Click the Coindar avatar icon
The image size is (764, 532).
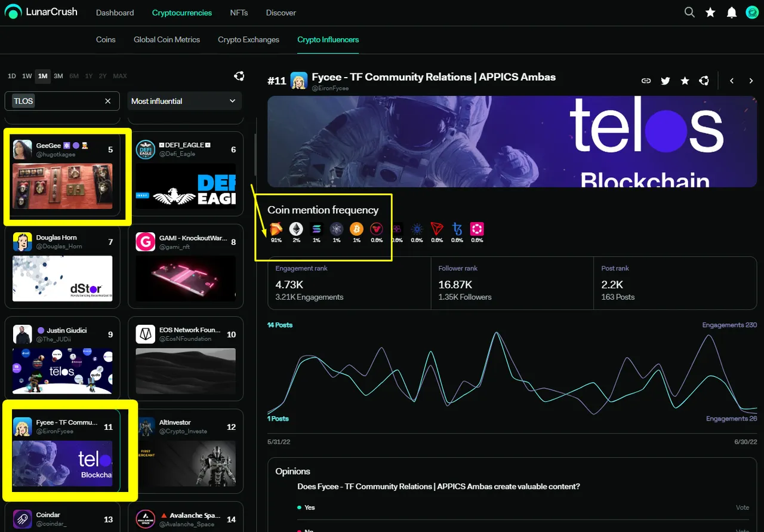[22, 519]
